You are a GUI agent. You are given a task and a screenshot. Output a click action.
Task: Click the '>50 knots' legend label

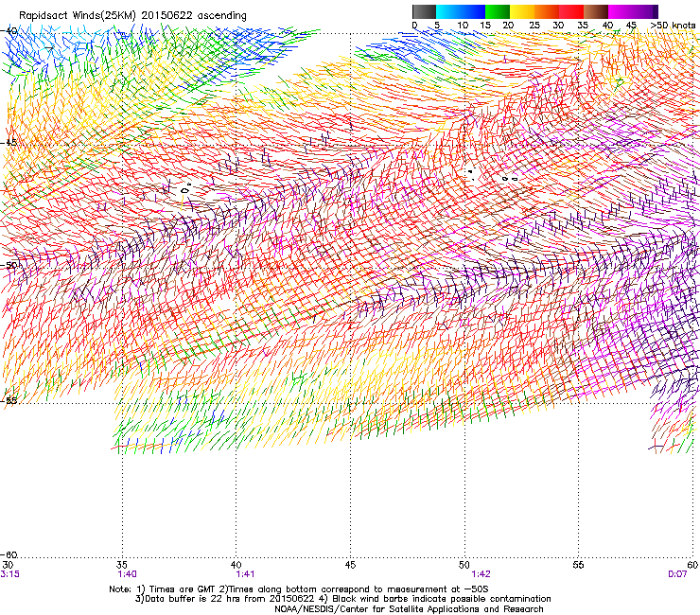pyautogui.click(x=673, y=26)
